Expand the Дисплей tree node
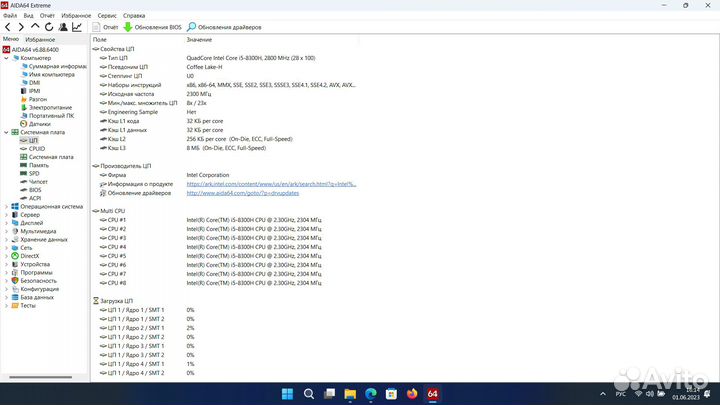The image size is (720, 405). coord(6,223)
